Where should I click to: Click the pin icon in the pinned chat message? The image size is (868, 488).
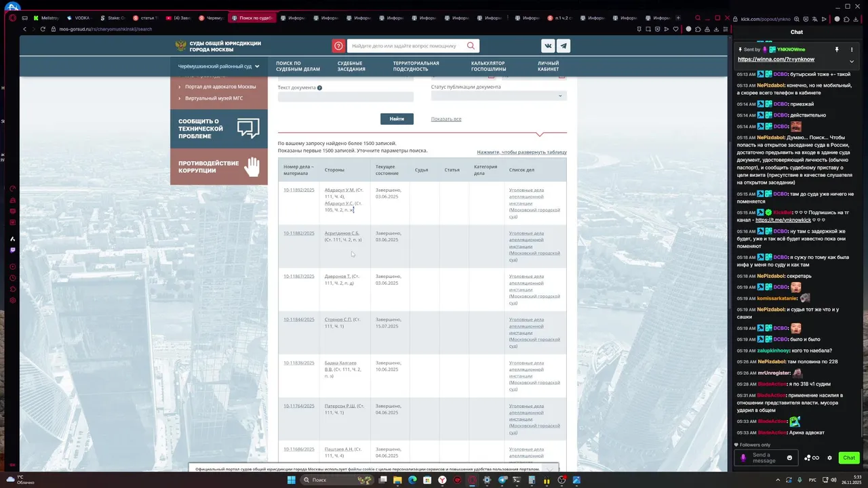pyautogui.click(x=837, y=49)
